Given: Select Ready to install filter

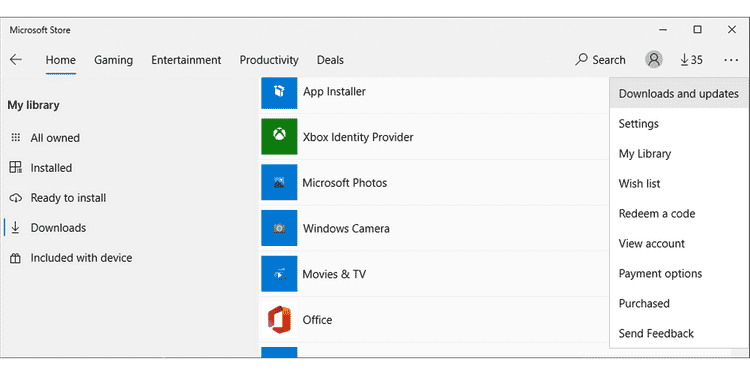Looking at the screenshot, I should (68, 198).
